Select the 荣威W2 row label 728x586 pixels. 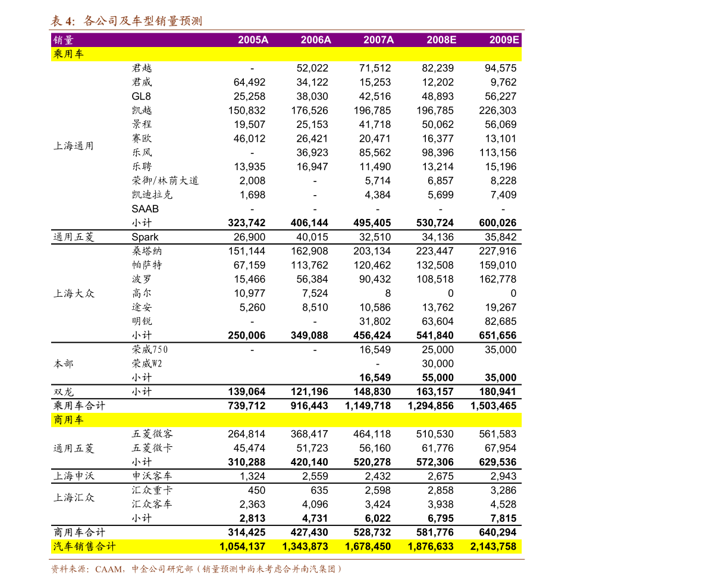pos(147,363)
